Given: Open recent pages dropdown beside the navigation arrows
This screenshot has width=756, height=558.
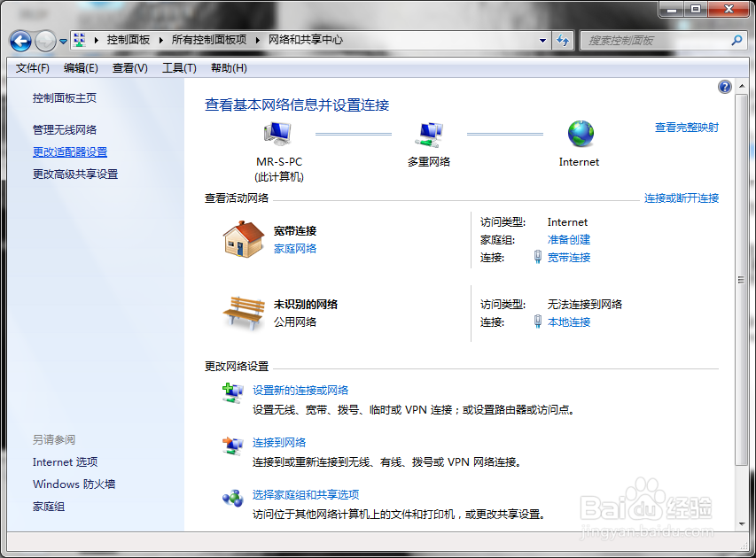Looking at the screenshot, I should coord(63,42).
